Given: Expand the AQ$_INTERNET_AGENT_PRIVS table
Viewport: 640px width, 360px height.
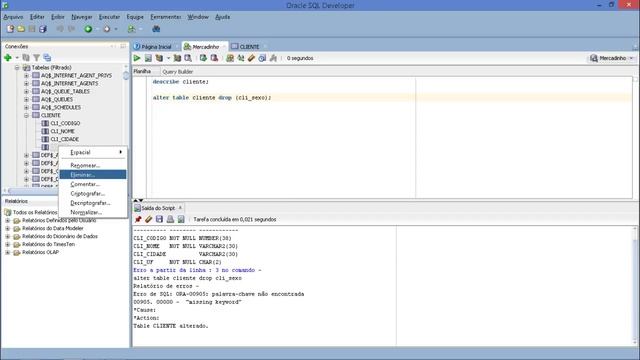Looking at the screenshot, I should [x=27, y=76].
